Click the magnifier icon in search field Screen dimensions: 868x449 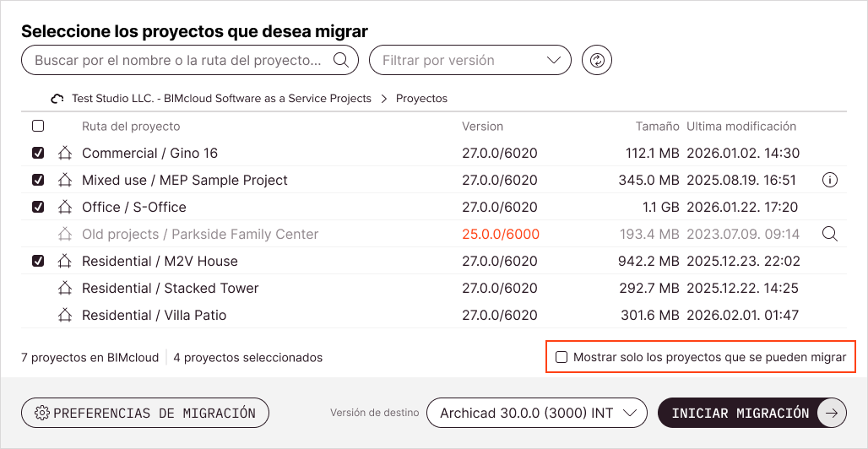pos(340,60)
